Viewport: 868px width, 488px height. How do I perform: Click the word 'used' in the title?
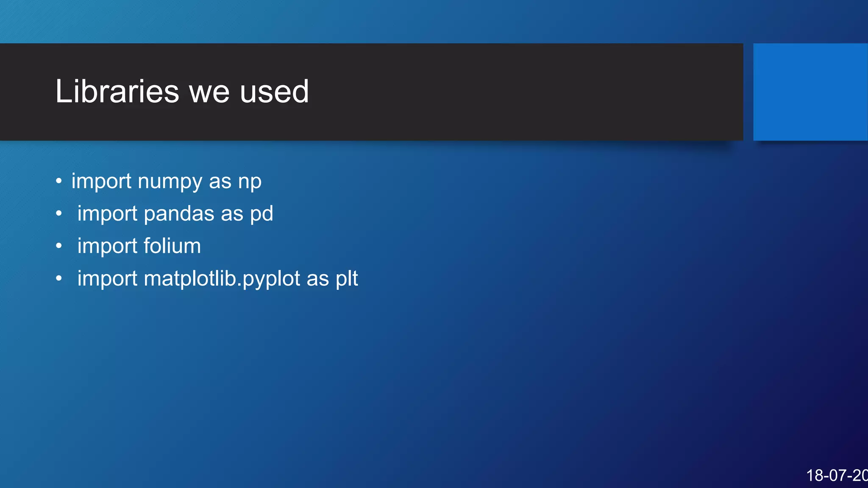275,91
